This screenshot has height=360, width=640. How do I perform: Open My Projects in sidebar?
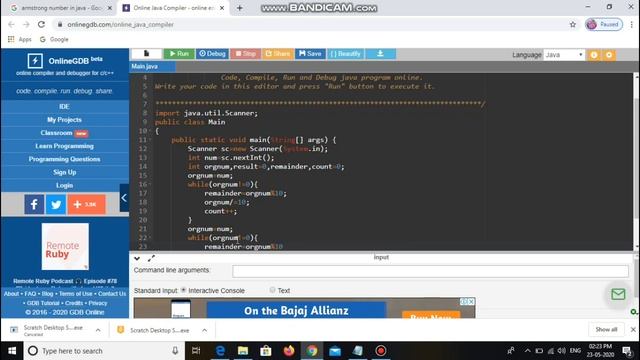click(x=64, y=120)
